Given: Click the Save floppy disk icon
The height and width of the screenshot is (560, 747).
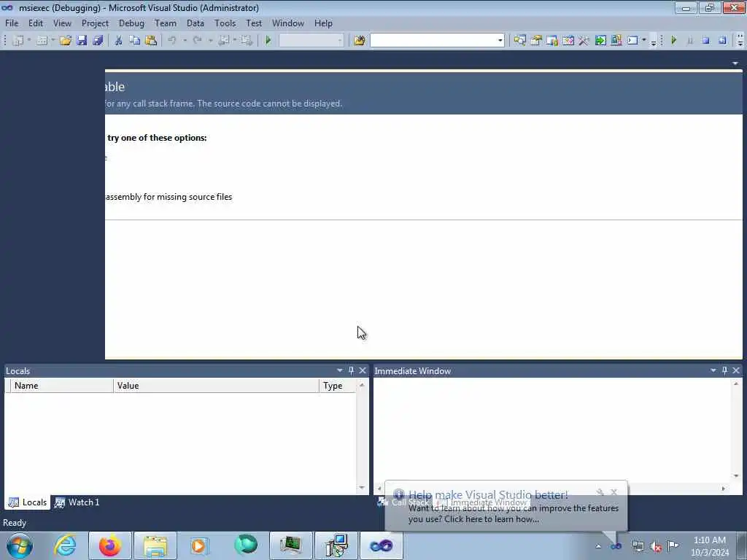Looking at the screenshot, I should tap(82, 41).
